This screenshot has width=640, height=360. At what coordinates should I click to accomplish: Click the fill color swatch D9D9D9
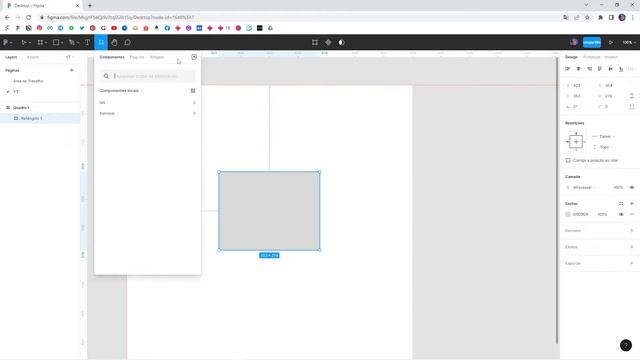568,214
